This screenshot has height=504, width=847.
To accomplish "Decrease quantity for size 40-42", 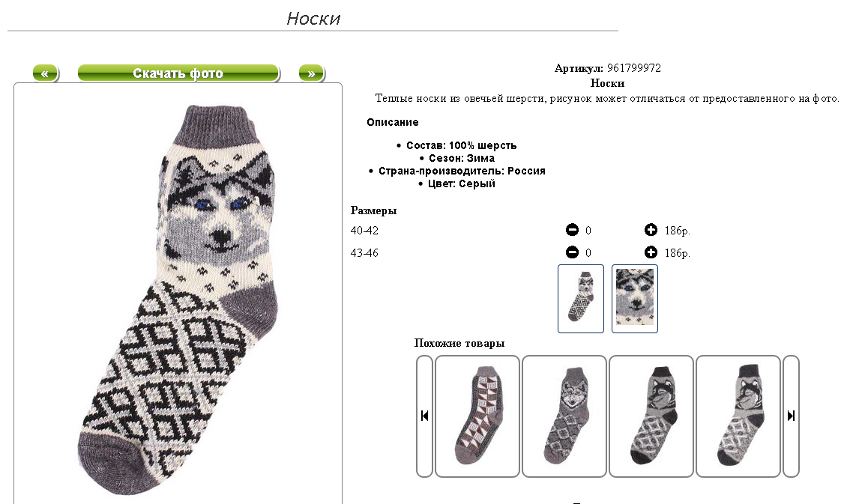I will click(572, 230).
